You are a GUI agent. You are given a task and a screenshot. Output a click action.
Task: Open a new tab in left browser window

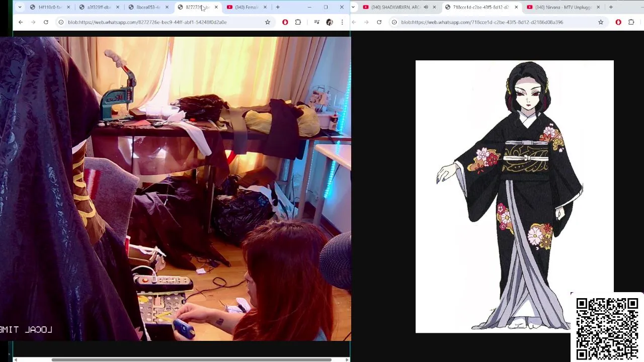pos(278,7)
